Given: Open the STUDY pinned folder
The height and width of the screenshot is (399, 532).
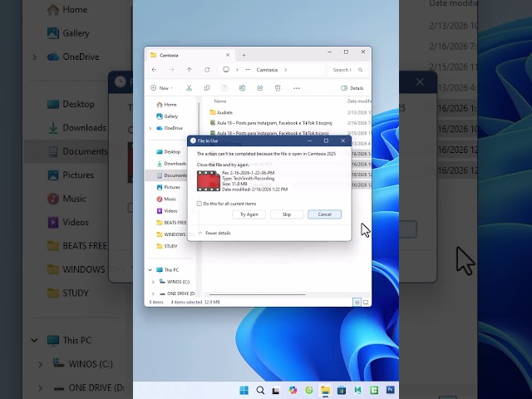Looking at the screenshot, I should 167,246.
